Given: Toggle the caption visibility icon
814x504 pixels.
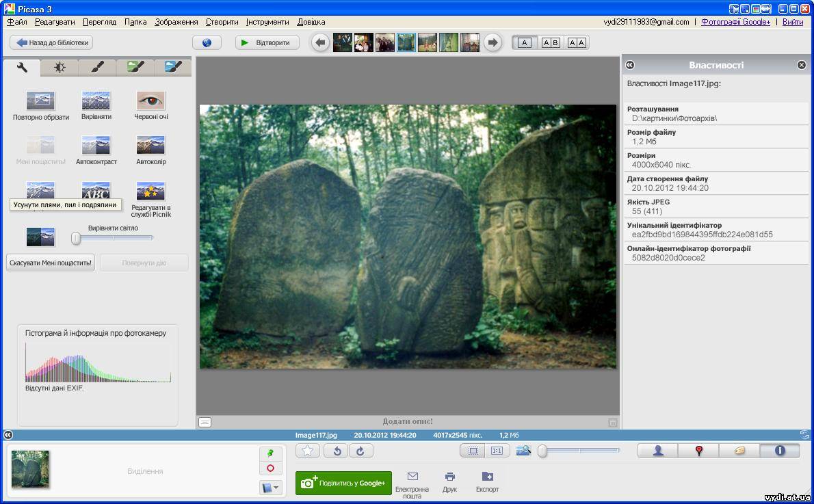Looking at the screenshot, I should tap(205, 423).
